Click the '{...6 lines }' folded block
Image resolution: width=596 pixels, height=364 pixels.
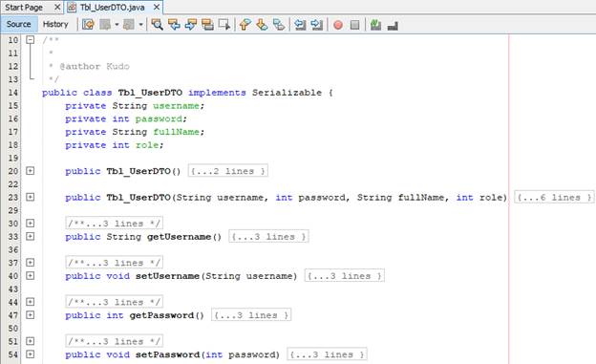pos(554,197)
